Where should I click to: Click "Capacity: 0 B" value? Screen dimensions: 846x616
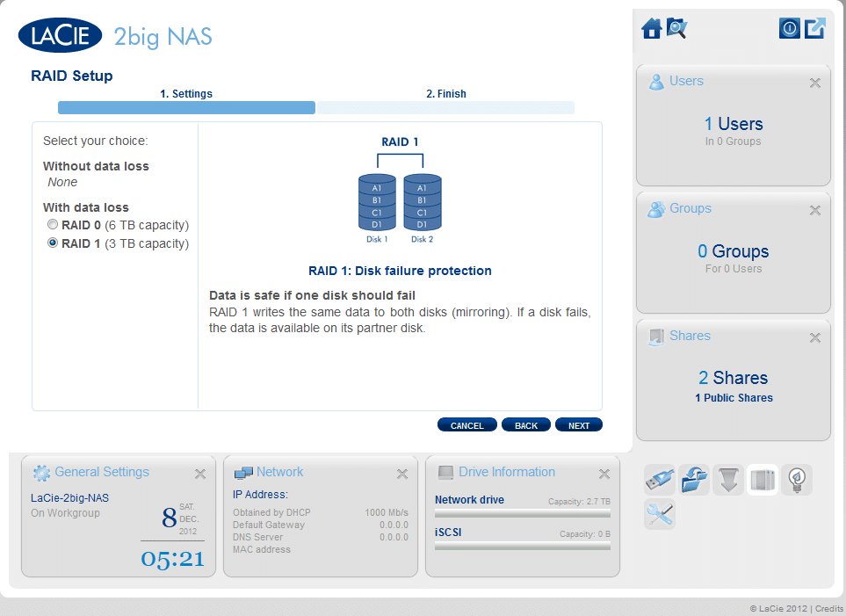[x=585, y=534]
